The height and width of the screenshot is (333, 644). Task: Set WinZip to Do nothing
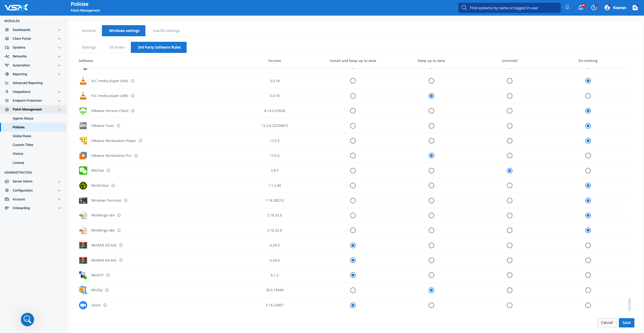tap(588, 290)
